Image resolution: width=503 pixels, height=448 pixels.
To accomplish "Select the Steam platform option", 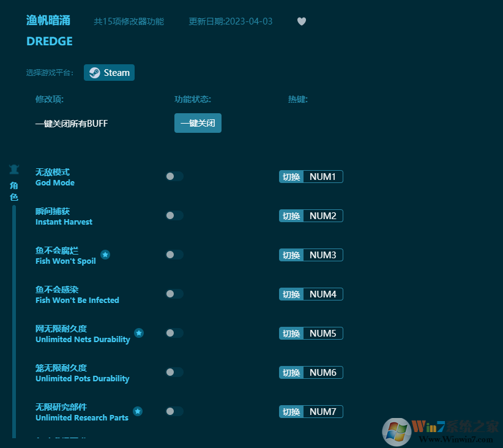I will 109,72.
